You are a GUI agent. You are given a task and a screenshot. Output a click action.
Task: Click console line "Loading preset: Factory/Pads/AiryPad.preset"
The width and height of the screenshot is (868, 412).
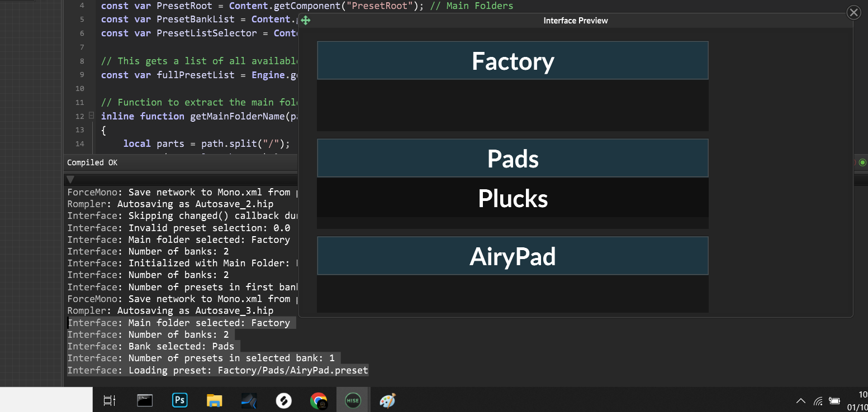[x=218, y=370]
